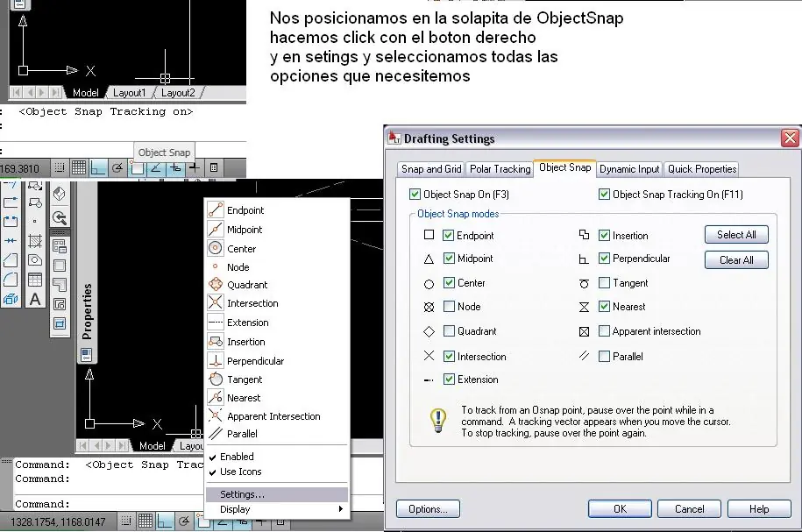The width and height of the screenshot is (802, 532).
Task: Select the Table tool in draw toolbar
Action: pos(35,280)
